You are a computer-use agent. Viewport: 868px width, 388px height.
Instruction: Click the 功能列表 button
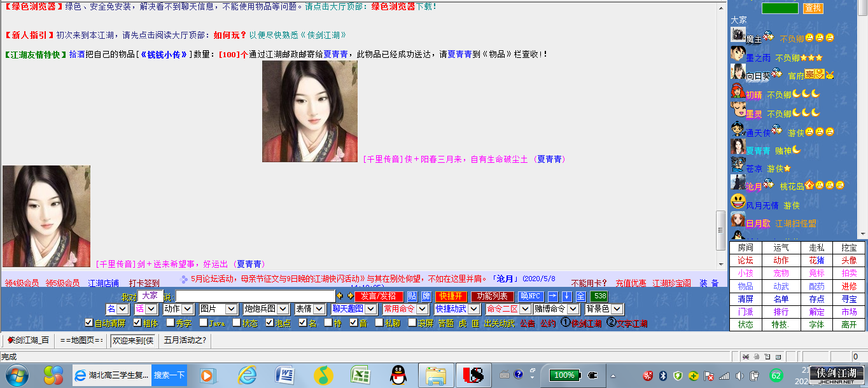pos(493,296)
